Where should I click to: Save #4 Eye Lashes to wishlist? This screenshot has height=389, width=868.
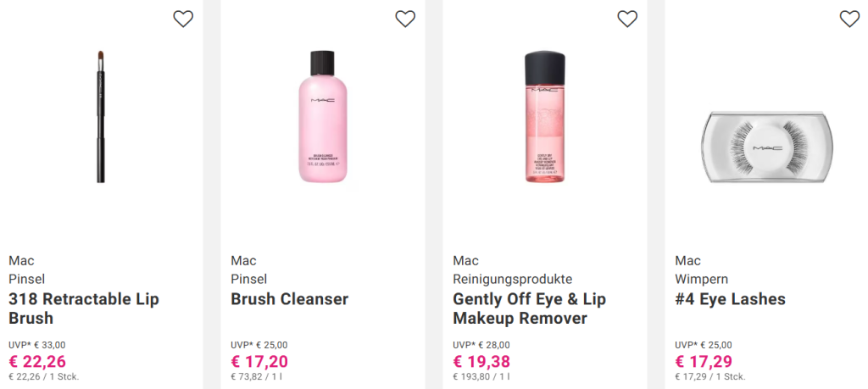[x=849, y=19]
